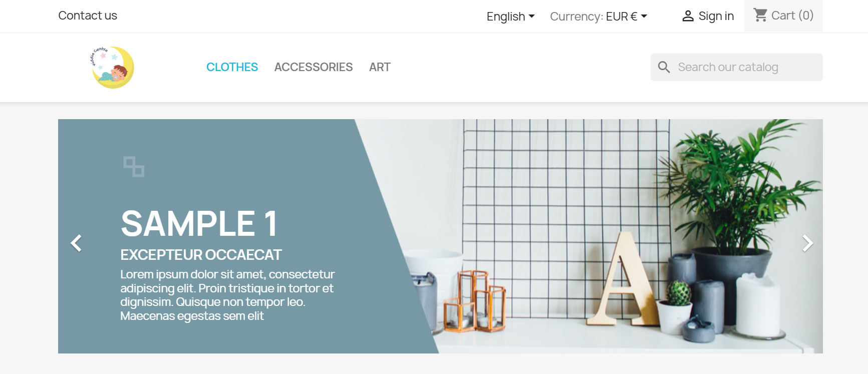868x374 pixels.
Task: Open the Cart (0) button
Action: [x=783, y=16]
